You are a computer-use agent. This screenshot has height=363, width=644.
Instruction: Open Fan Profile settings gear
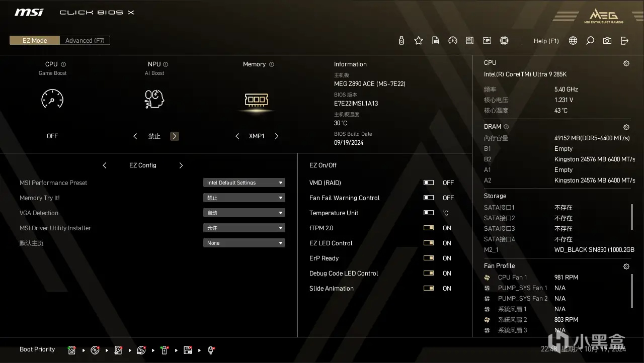pyautogui.click(x=626, y=266)
